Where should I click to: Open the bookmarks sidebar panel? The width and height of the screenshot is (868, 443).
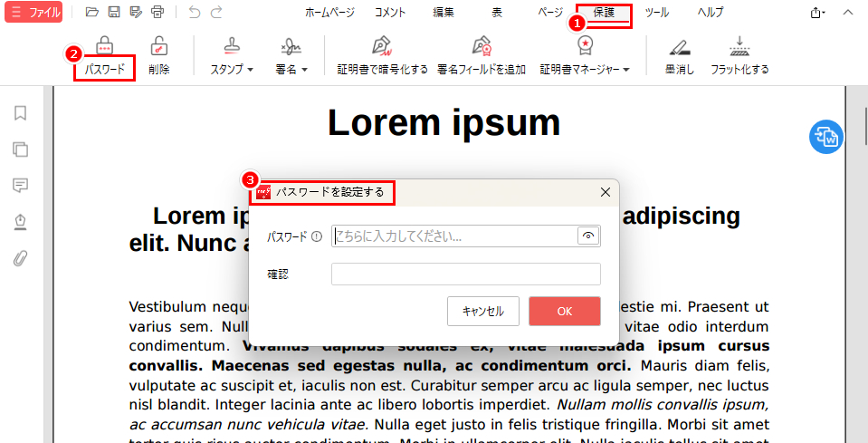(x=21, y=113)
